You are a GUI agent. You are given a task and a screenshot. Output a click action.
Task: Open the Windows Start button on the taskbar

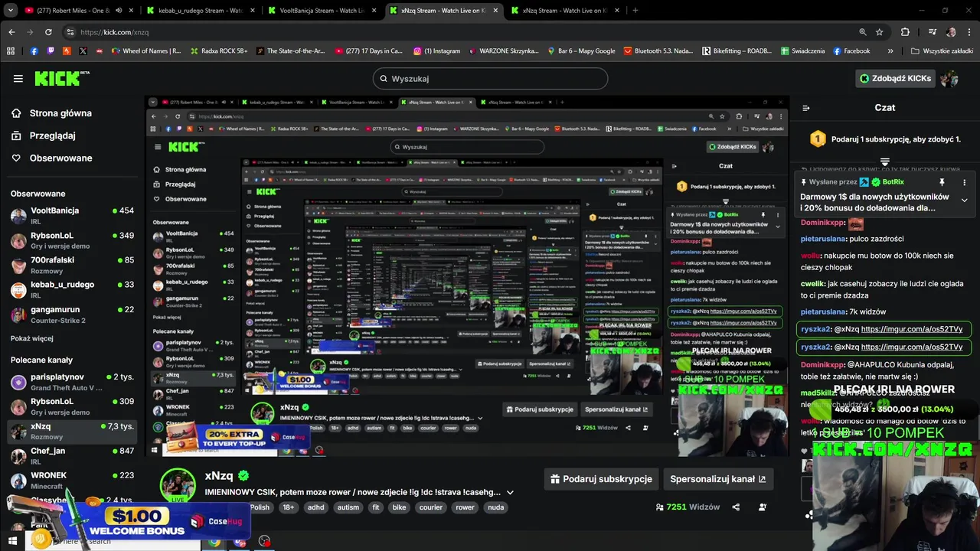coord(12,542)
